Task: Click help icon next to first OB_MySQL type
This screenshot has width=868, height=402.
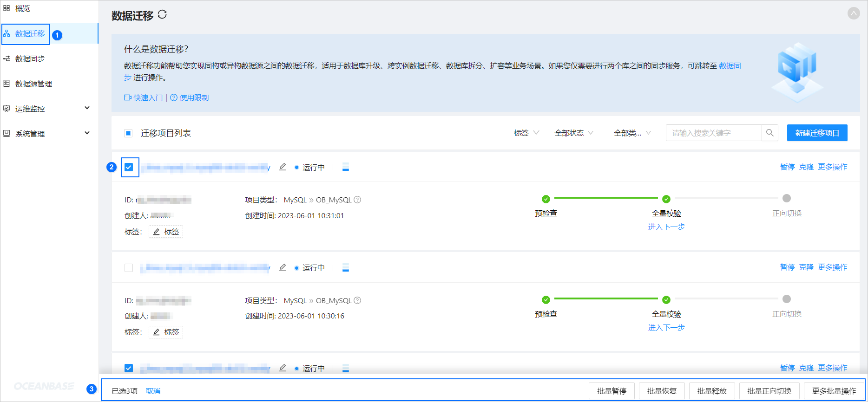Action: pyautogui.click(x=357, y=200)
